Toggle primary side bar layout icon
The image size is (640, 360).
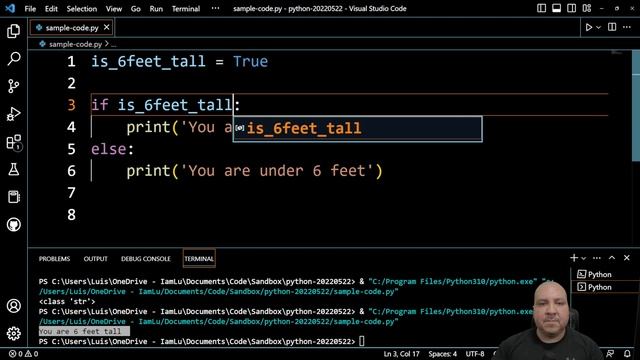pyautogui.click(x=541, y=8)
